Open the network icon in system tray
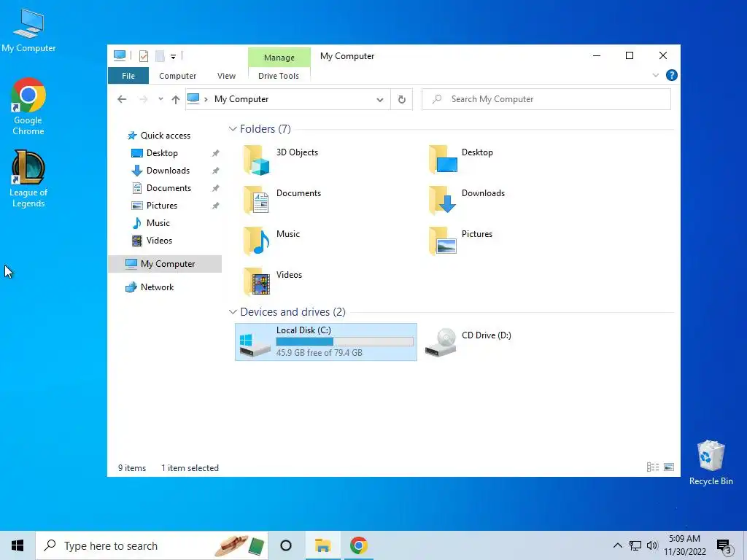 coord(635,545)
